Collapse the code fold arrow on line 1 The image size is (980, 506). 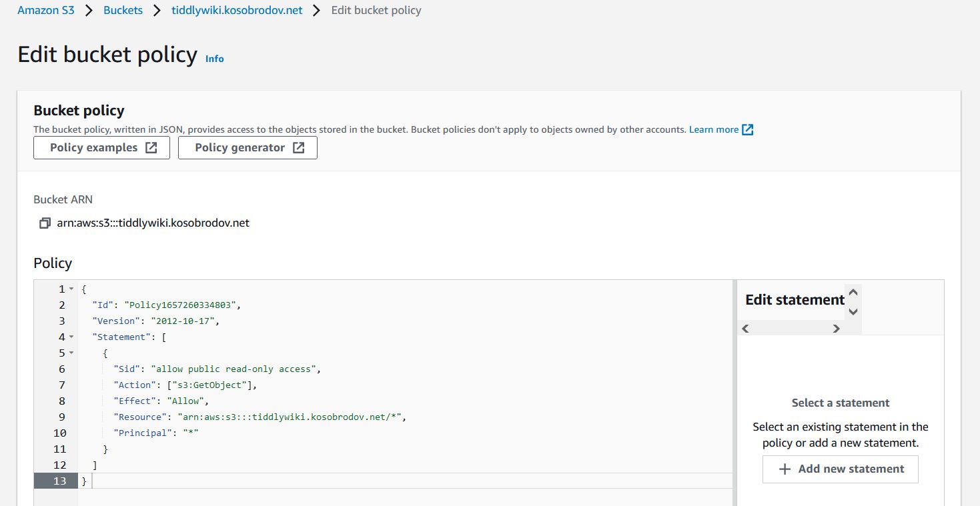click(71, 289)
